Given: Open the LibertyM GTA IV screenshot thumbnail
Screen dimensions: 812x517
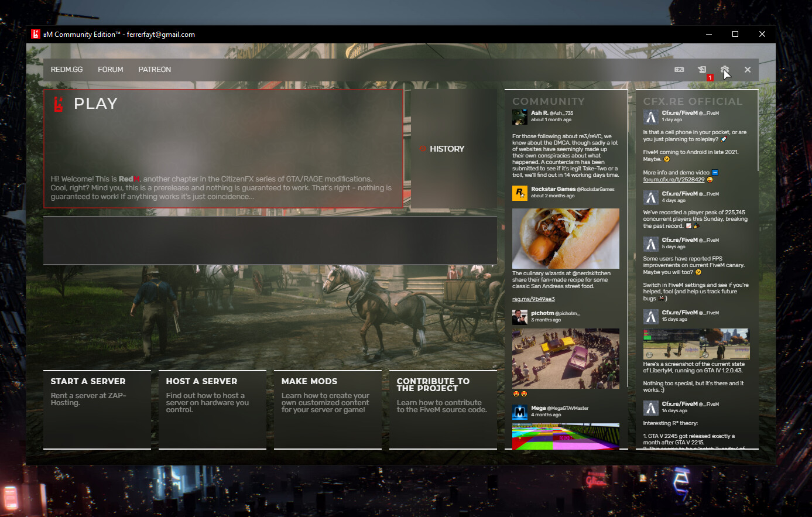Looking at the screenshot, I should click(696, 344).
